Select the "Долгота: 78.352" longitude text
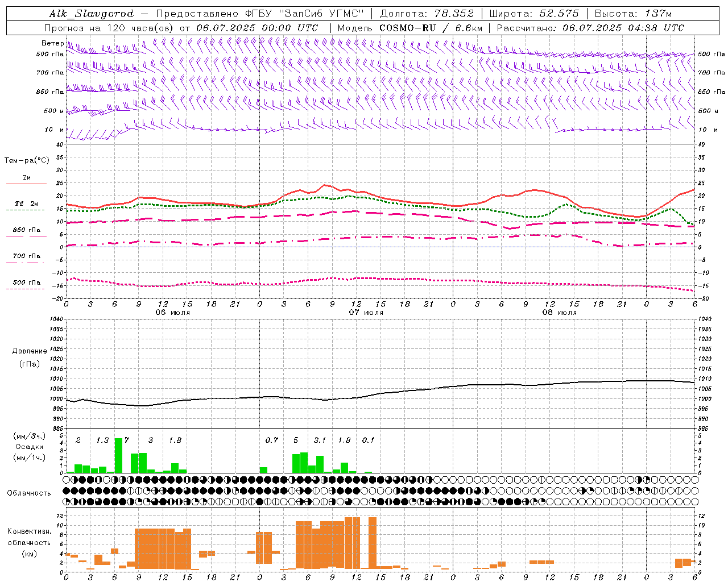 (427, 14)
